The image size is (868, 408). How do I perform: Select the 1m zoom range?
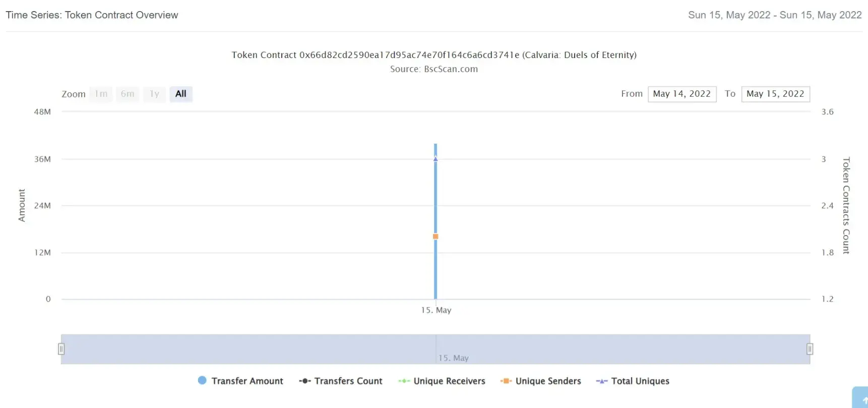(x=101, y=94)
